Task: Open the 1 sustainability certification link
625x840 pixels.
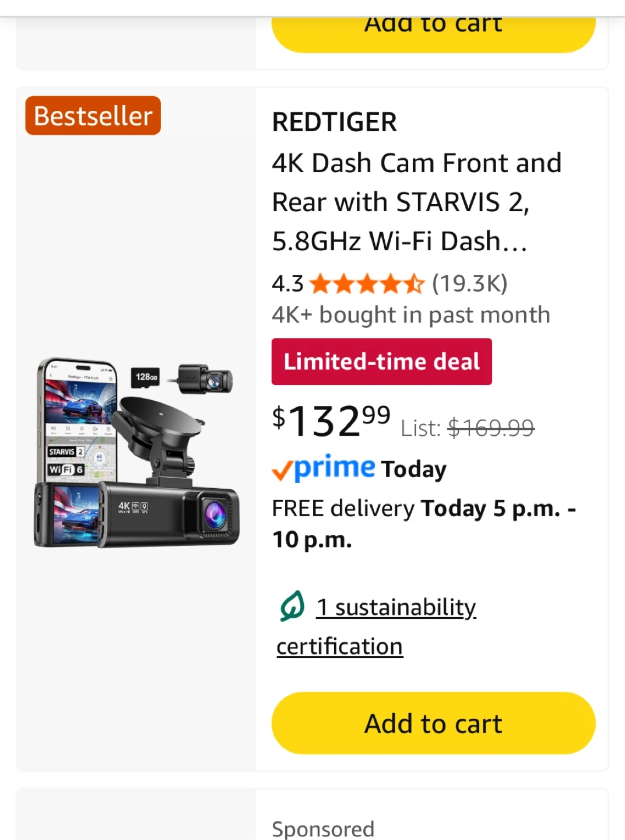Action: tap(396, 608)
